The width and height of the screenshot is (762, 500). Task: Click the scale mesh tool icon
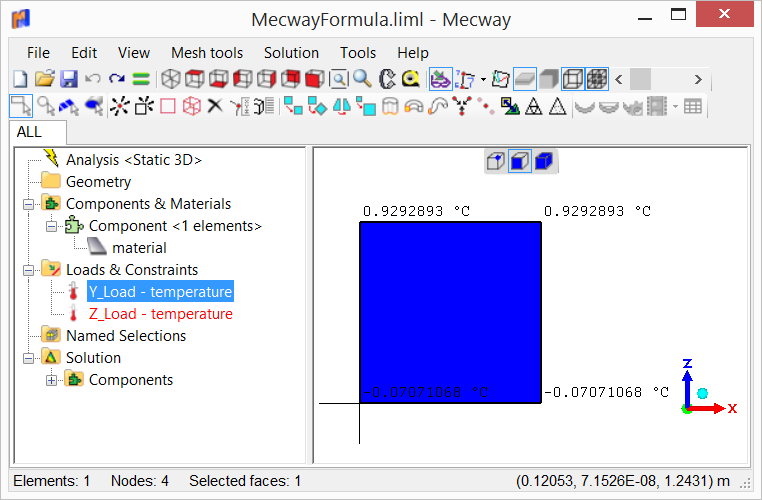pyautogui.click(x=365, y=106)
